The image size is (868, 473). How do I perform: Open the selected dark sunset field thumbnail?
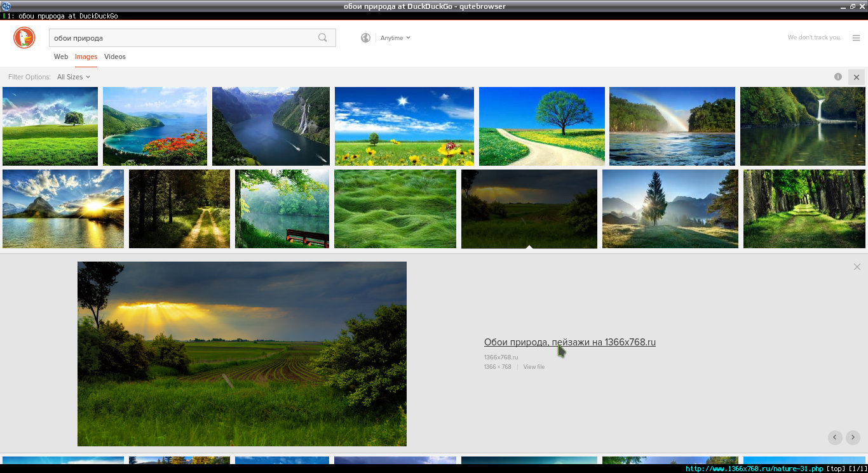pos(529,209)
